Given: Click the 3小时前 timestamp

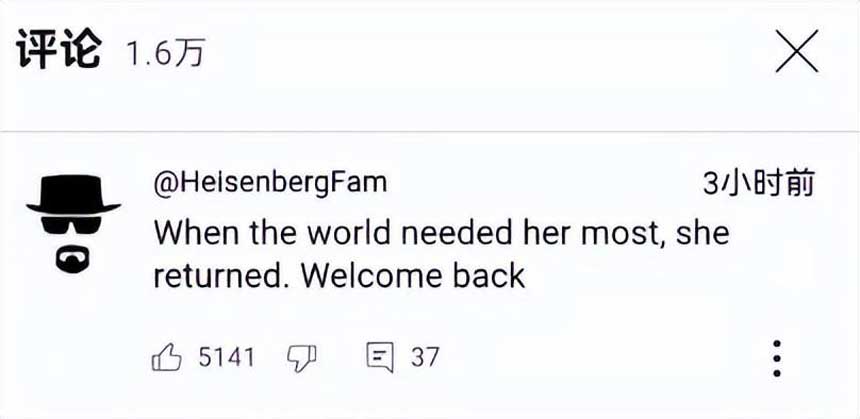Looking at the screenshot, I should click(759, 183).
